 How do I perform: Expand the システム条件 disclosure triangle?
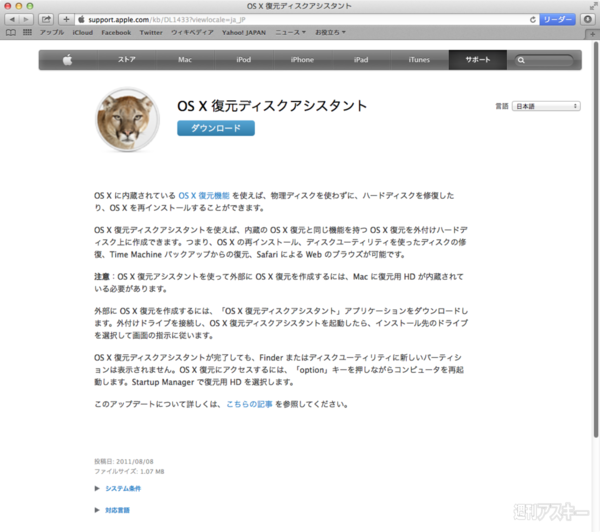point(97,488)
